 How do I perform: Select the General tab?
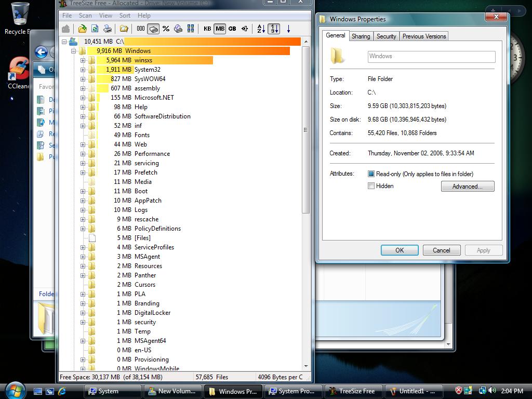coord(336,35)
